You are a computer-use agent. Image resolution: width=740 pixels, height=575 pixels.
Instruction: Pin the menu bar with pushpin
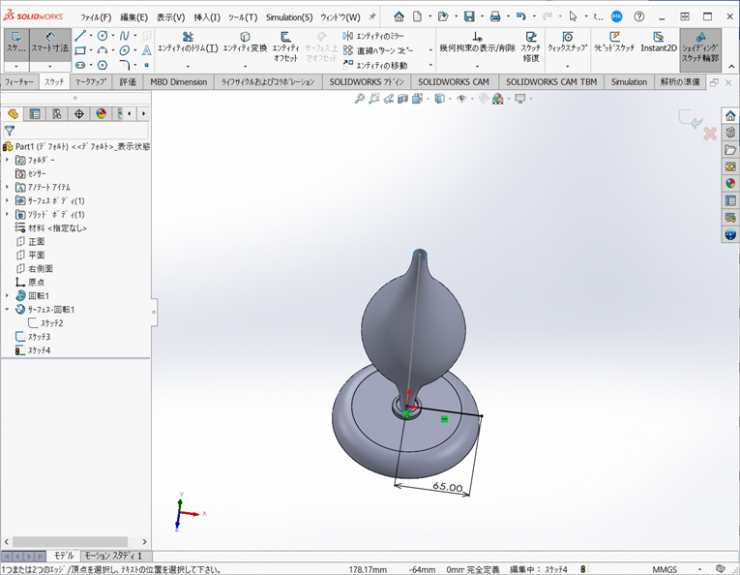[x=373, y=17]
